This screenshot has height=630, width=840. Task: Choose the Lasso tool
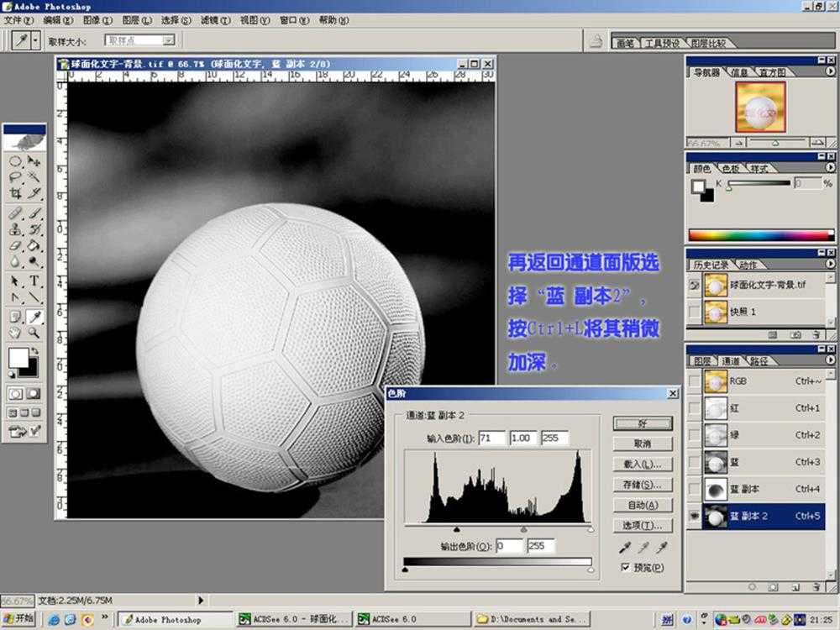15,177
